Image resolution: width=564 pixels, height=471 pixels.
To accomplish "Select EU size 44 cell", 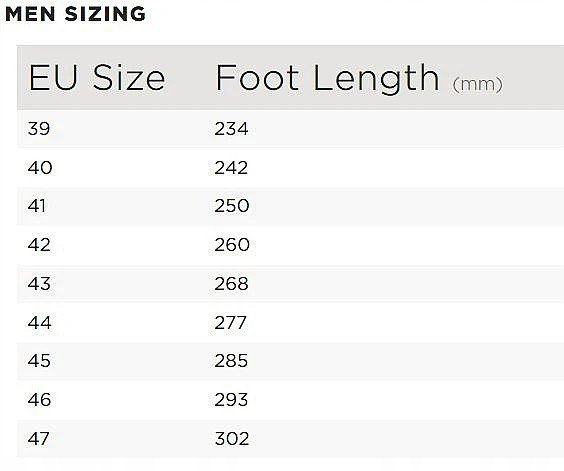I will tap(40, 322).
